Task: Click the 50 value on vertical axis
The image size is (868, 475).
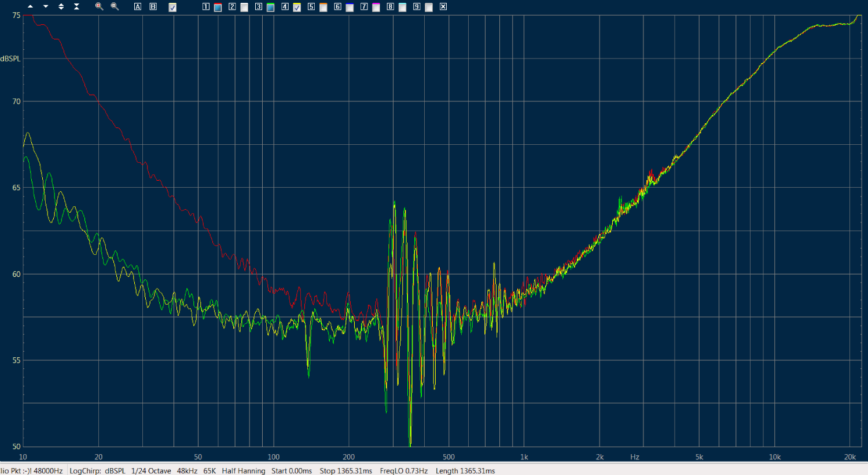Action: [x=16, y=447]
